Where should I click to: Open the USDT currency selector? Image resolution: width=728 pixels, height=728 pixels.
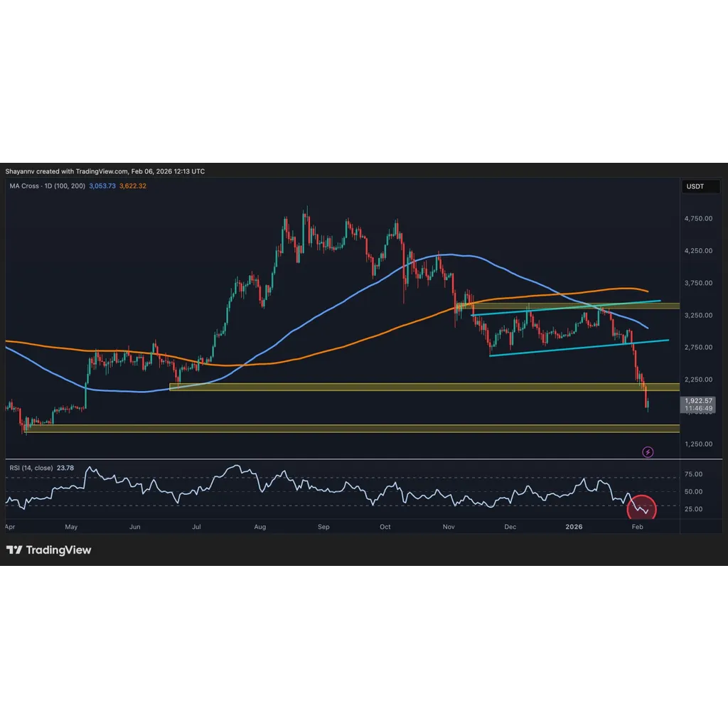point(700,187)
